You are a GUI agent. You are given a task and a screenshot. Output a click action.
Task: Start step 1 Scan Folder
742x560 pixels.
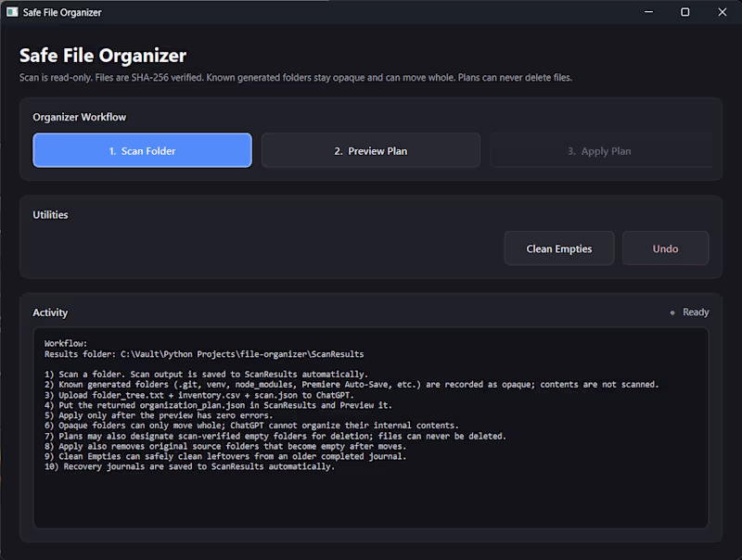(x=142, y=150)
